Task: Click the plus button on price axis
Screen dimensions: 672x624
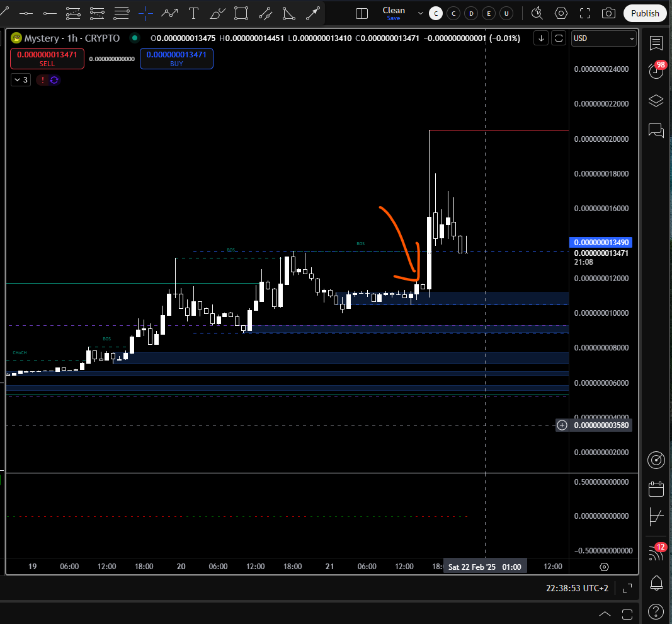Action: (562, 425)
